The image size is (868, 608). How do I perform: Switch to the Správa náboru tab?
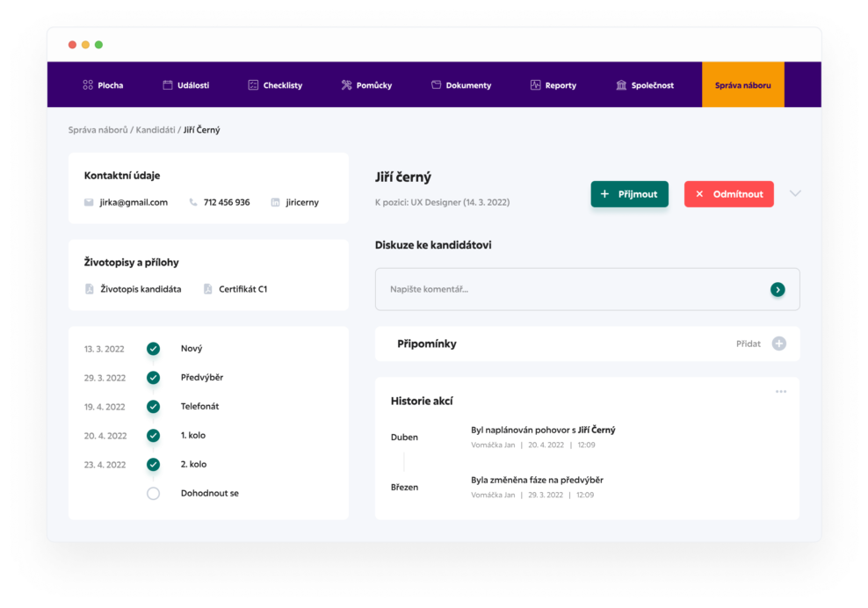pos(742,85)
